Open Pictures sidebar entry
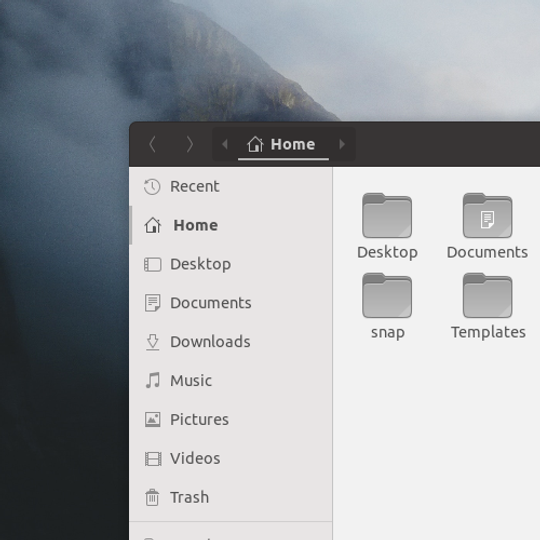 (231, 419)
